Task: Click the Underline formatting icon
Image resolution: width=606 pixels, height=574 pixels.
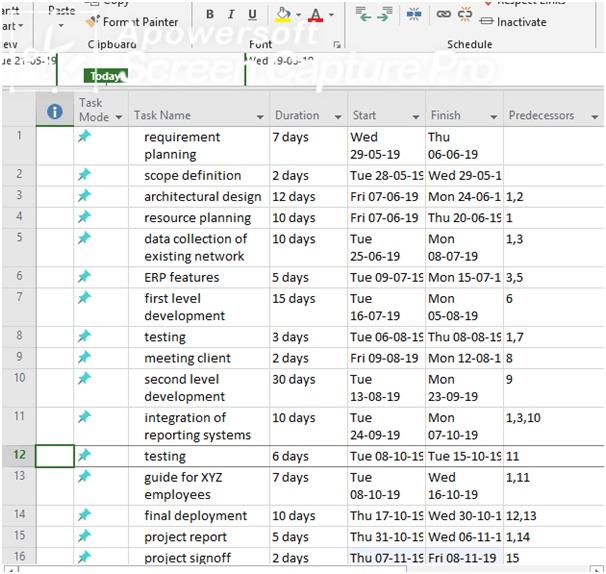Action: [252, 15]
